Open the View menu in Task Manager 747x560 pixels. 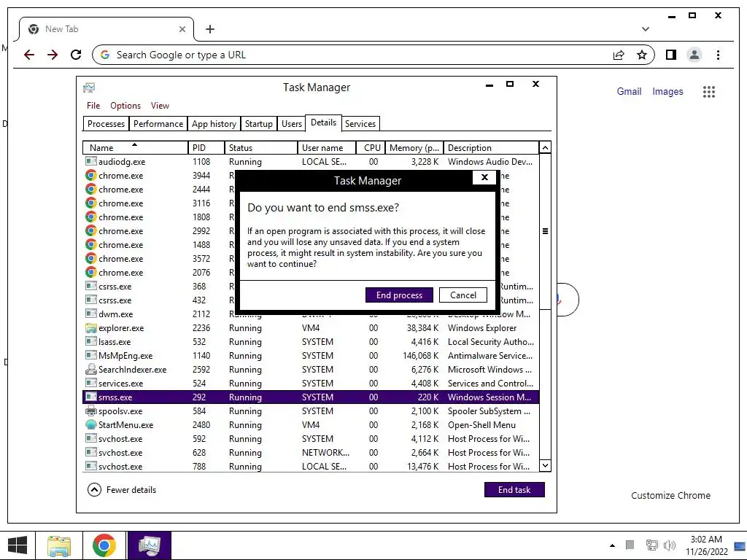tap(160, 106)
